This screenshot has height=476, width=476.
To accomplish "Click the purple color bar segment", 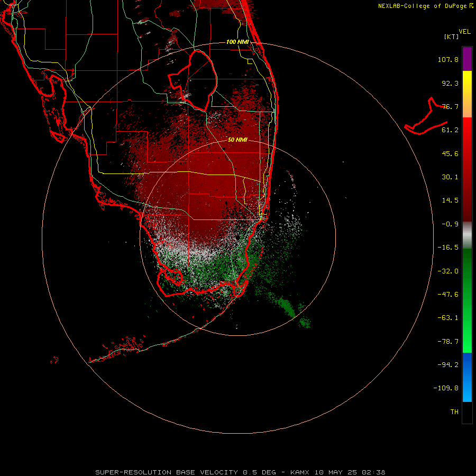I will pyautogui.click(x=467, y=59).
